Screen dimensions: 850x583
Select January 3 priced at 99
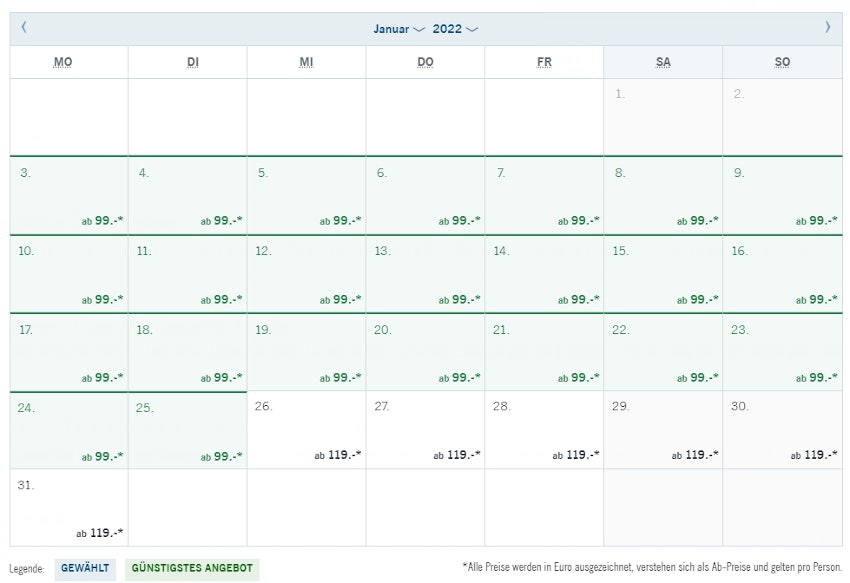pos(69,195)
